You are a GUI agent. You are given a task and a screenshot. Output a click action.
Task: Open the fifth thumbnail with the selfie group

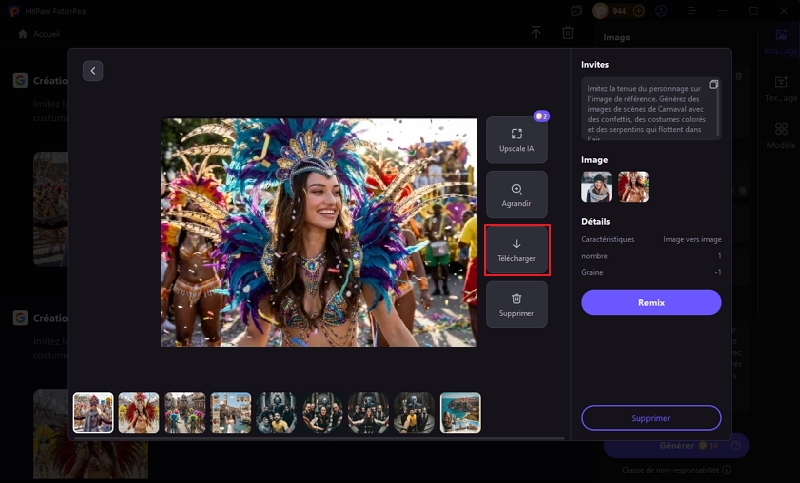click(277, 413)
